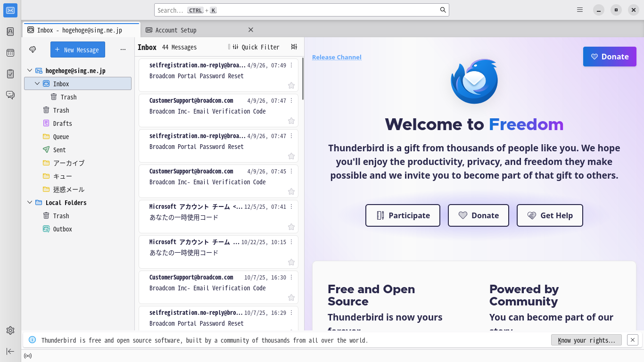644x362 pixels.
Task: Open menu for 10/7/25 16:30 message
Action: click(291, 277)
